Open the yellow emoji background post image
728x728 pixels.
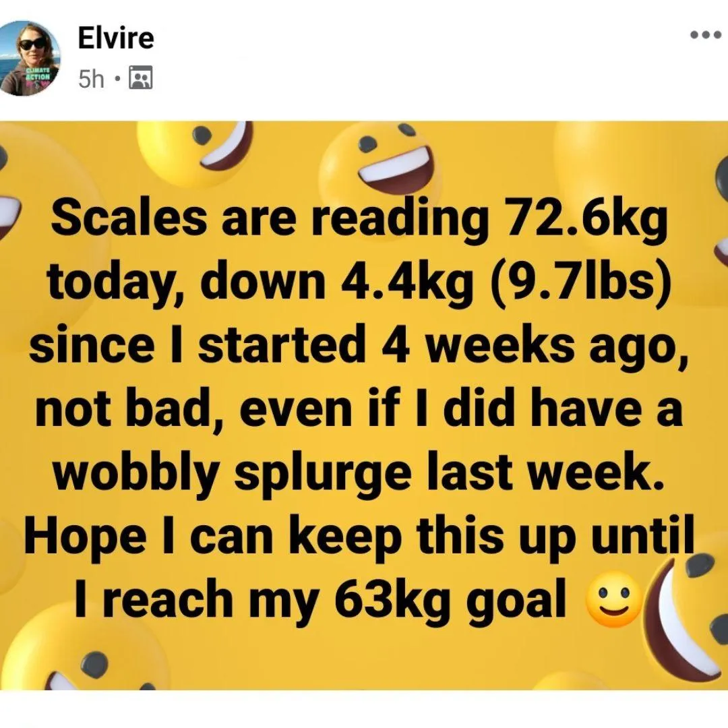click(364, 406)
